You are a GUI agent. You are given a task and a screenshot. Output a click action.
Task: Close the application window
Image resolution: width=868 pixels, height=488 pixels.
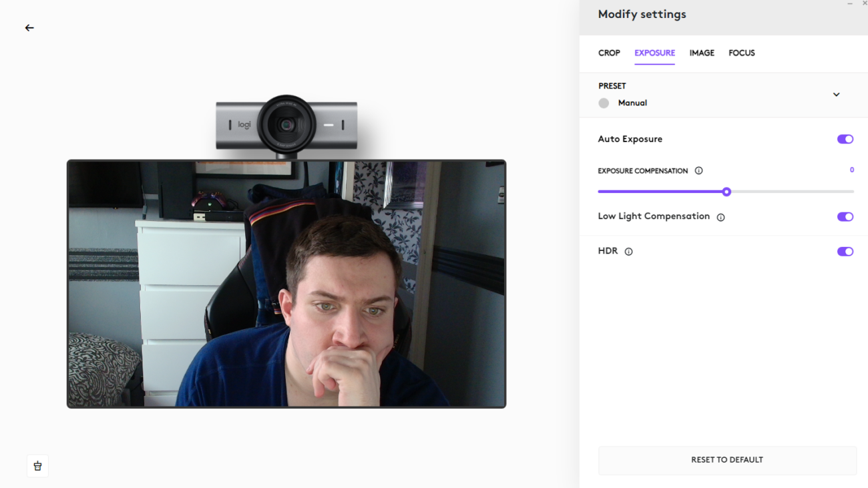tap(864, 4)
